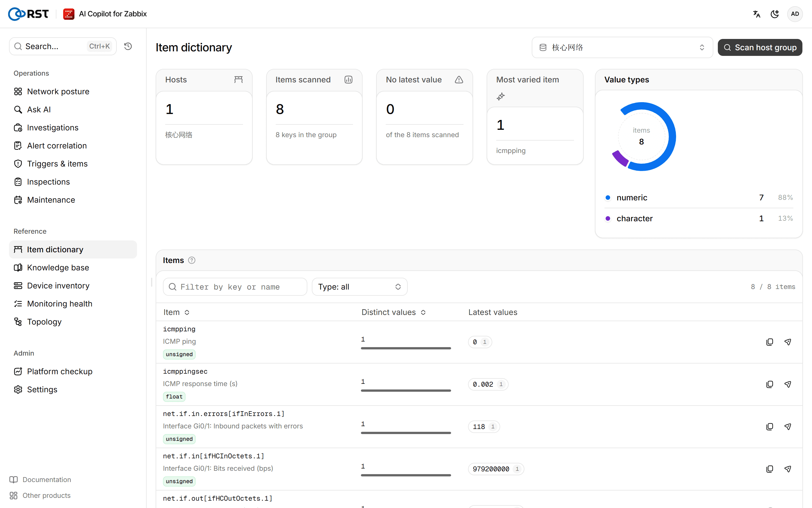
Task: Open Network posture page
Action: [x=73, y=91]
